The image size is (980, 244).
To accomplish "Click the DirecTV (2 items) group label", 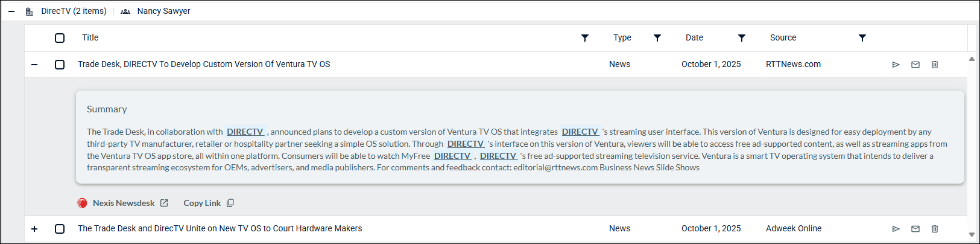I will point(74,11).
